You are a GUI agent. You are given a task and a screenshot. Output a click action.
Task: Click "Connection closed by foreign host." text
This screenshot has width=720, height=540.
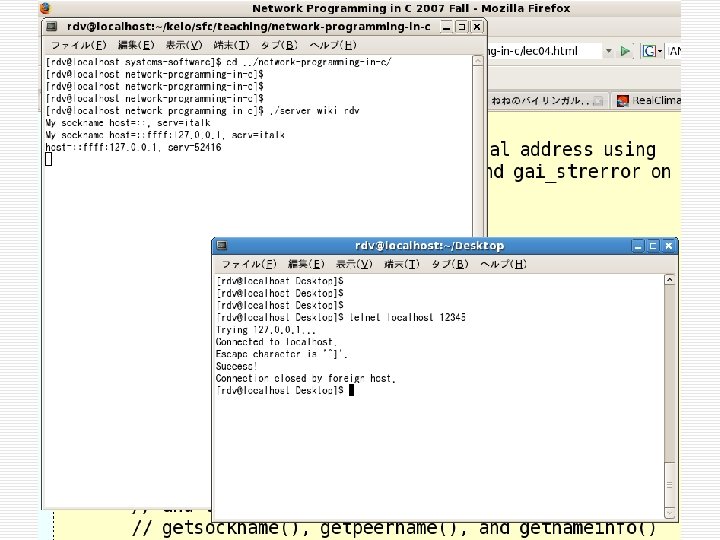pyautogui.click(x=305, y=378)
